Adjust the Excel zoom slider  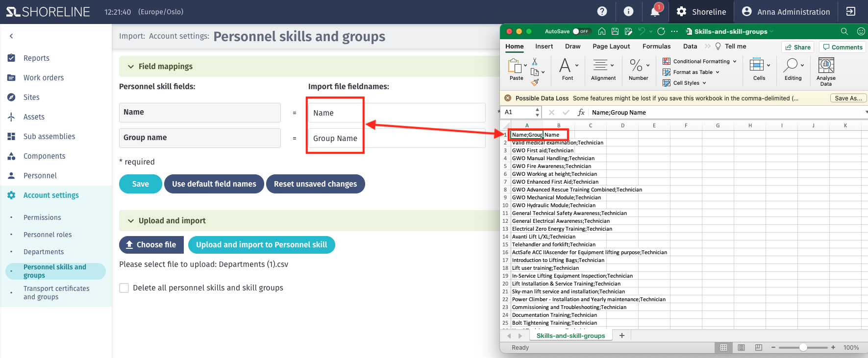pyautogui.click(x=803, y=347)
